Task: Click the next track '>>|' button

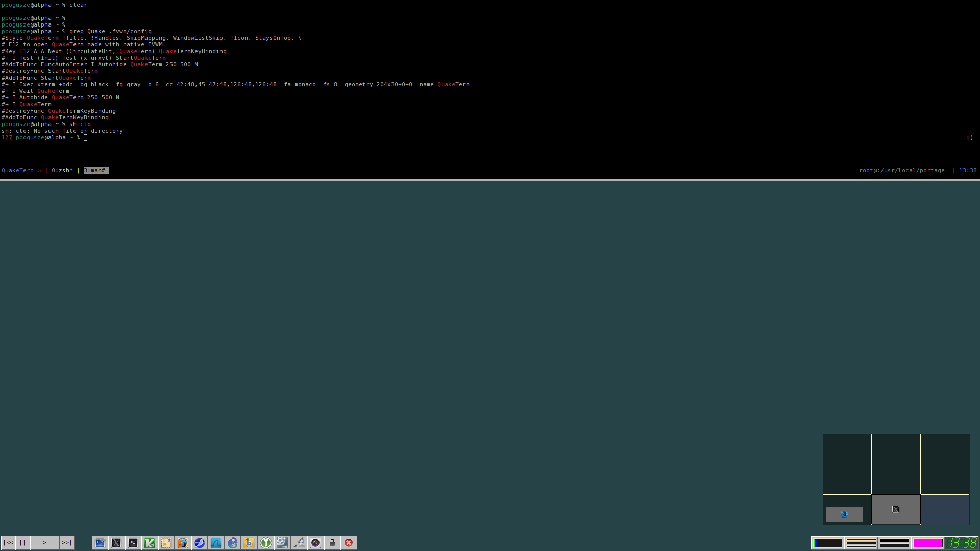Action: (67, 543)
